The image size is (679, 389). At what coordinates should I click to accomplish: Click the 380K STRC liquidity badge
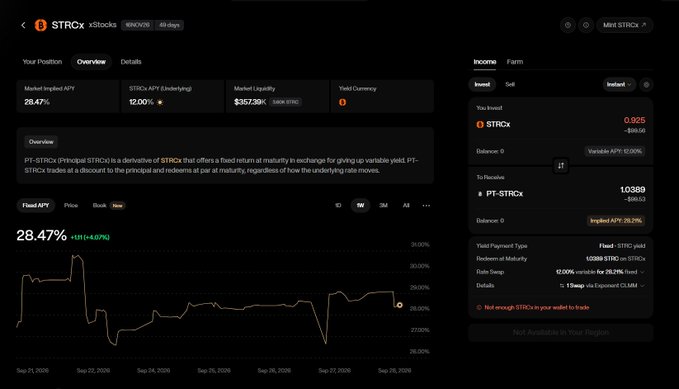(285, 102)
